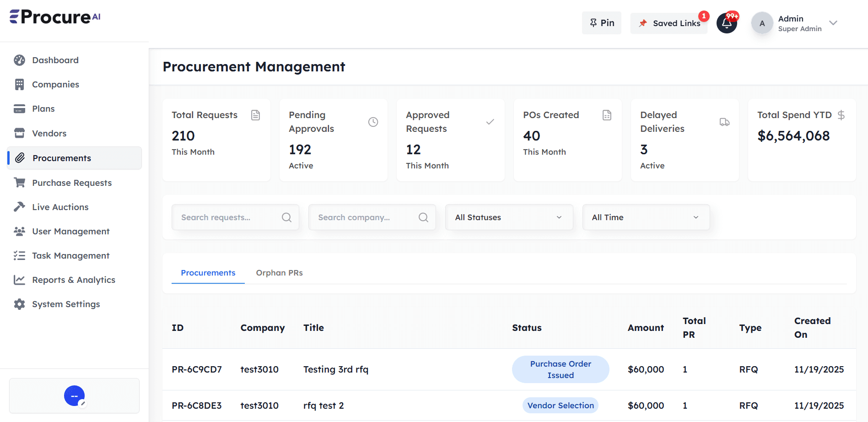Open the Purchase Order Issued status pill
868x422 pixels.
(560, 369)
